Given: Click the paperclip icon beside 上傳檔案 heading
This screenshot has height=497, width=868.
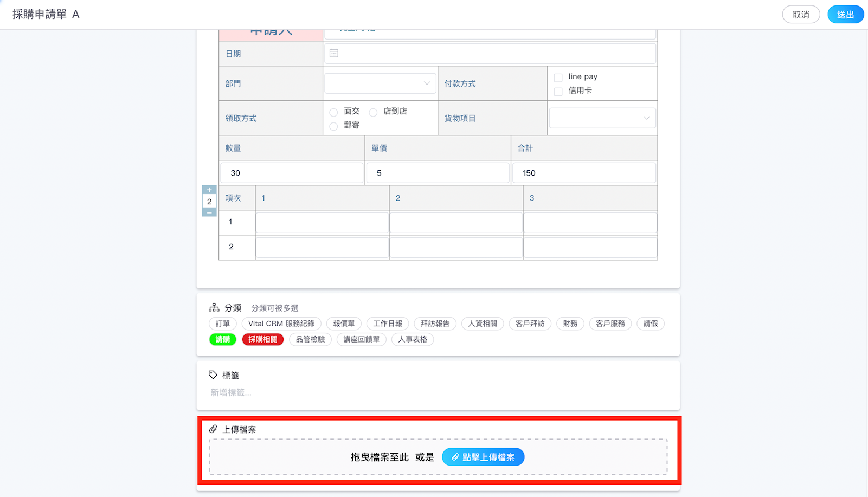Looking at the screenshot, I should (213, 429).
